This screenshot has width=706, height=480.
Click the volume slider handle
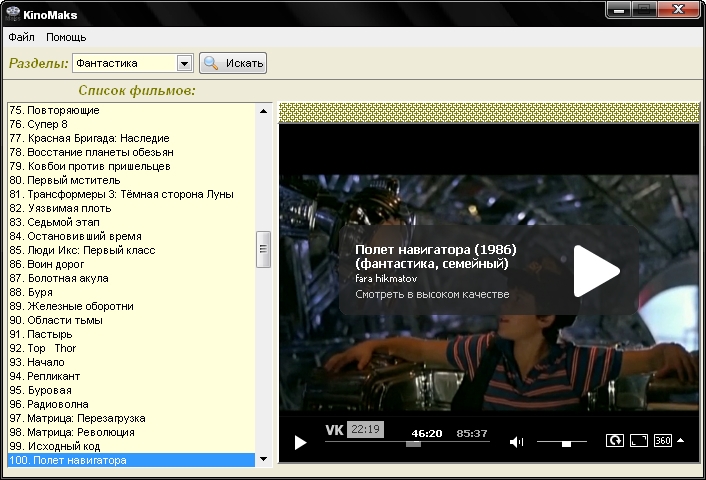click(x=566, y=444)
